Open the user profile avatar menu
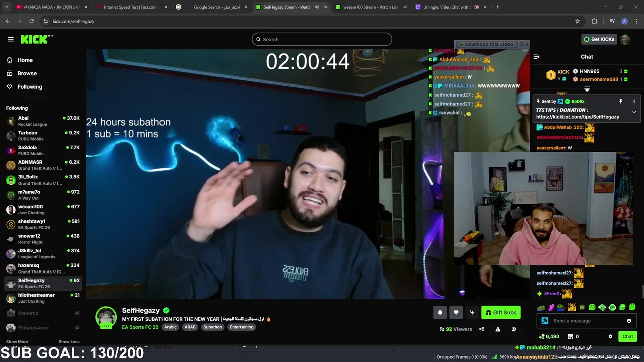Viewport: 644px width, 362px height. point(625,39)
